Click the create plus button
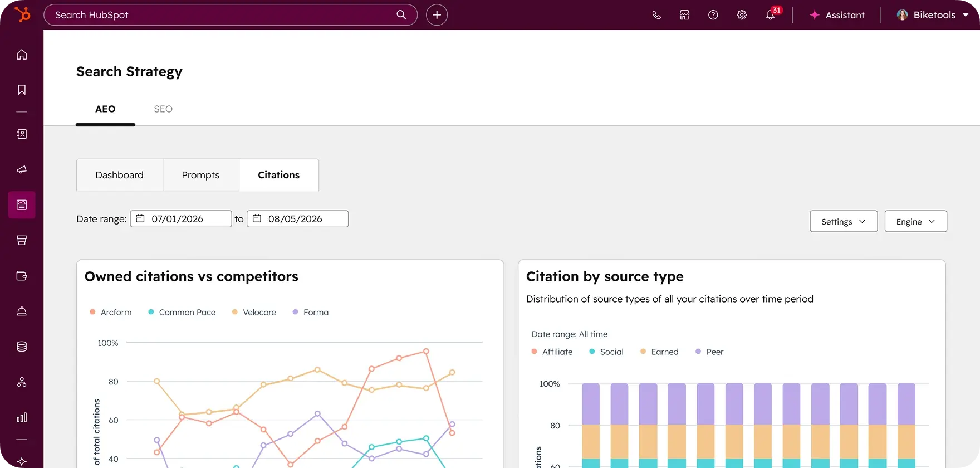 [437, 15]
